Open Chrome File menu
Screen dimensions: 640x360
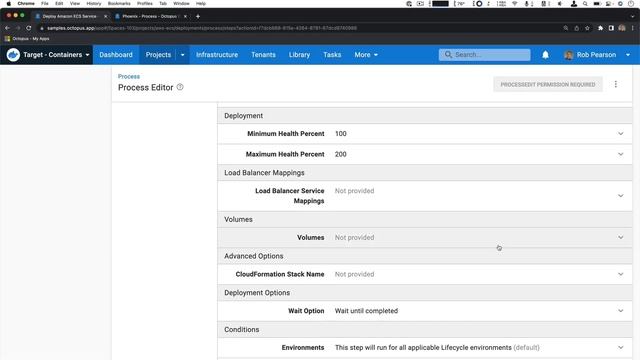coord(44,4)
